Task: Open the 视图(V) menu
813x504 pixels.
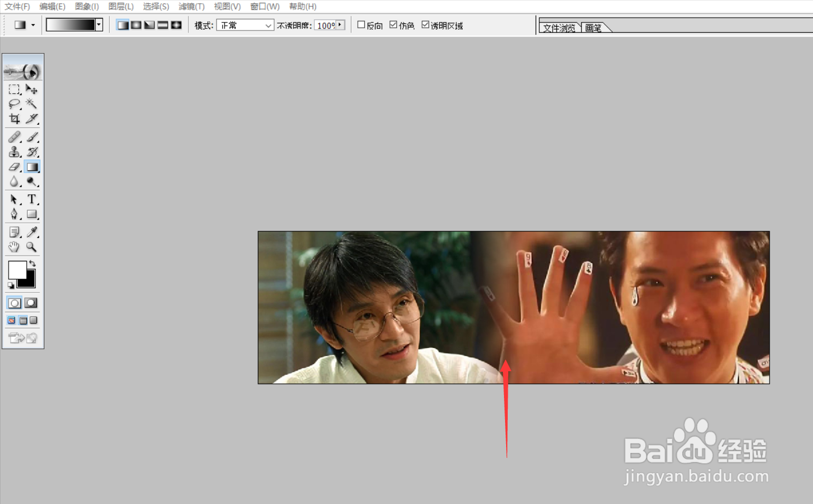Action: [x=227, y=6]
